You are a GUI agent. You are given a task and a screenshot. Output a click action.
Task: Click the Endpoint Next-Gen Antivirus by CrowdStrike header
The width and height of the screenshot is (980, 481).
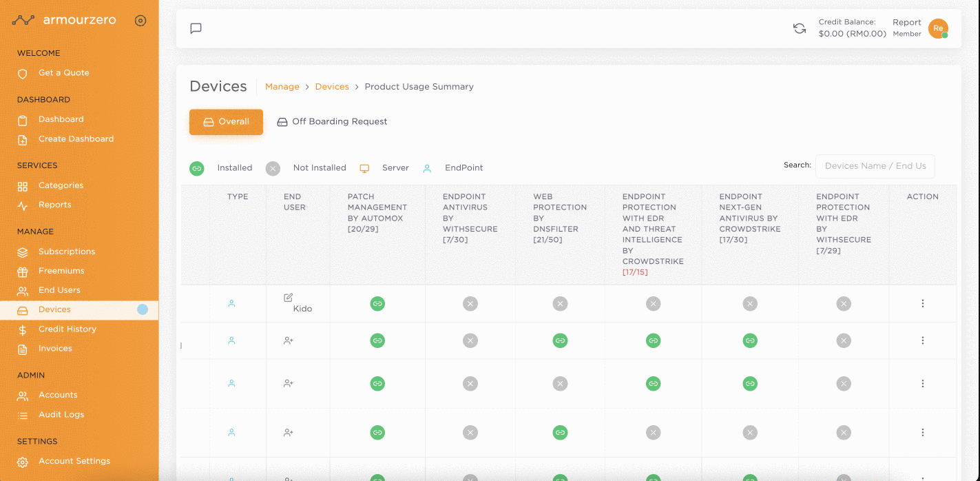tap(750, 218)
